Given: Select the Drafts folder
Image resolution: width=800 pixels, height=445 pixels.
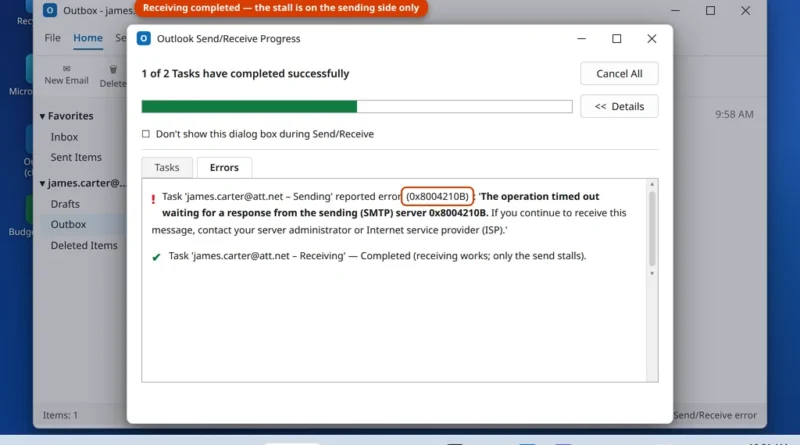Looking at the screenshot, I should coord(65,204).
